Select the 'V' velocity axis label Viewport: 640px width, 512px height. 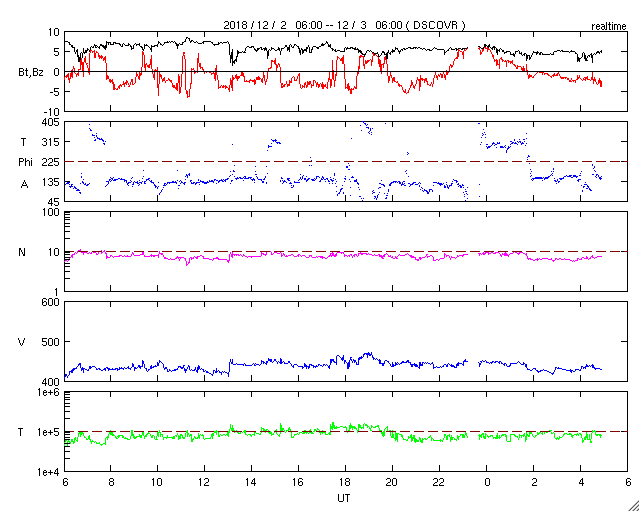pyautogui.click(x=22, y=342)
